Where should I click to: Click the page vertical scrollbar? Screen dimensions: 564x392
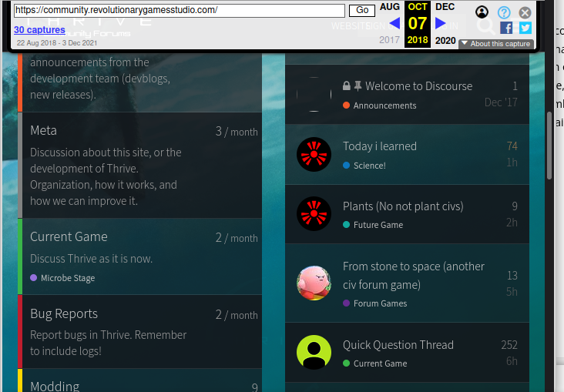(x=549, y=146)
